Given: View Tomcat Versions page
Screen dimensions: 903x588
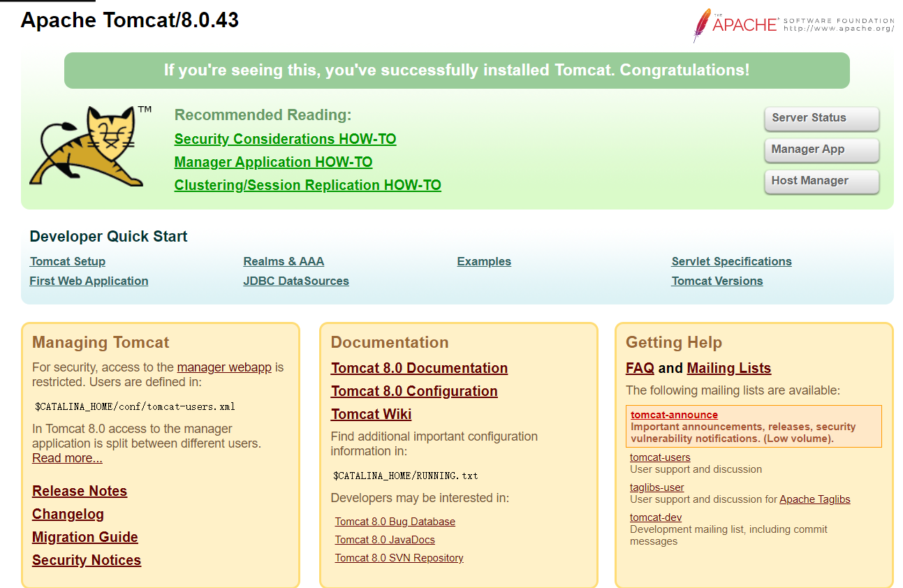Looking at the screenshot, I should (717, 281).
